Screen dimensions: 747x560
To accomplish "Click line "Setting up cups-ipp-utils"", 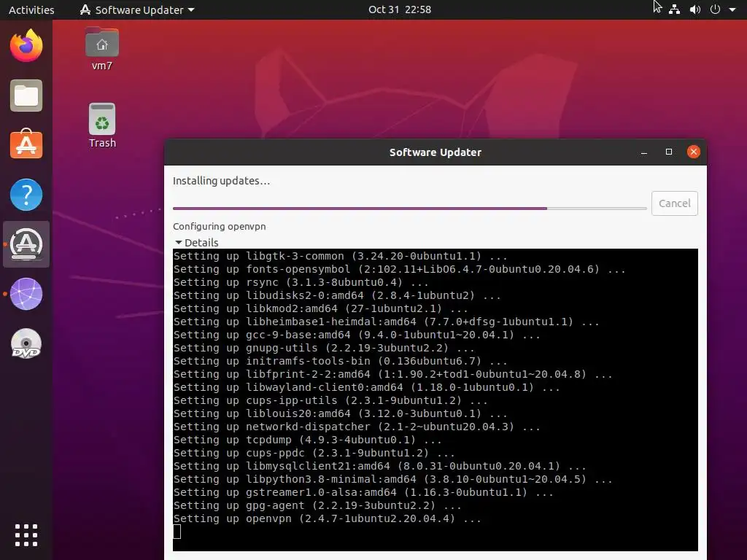I will pos(330,400).
